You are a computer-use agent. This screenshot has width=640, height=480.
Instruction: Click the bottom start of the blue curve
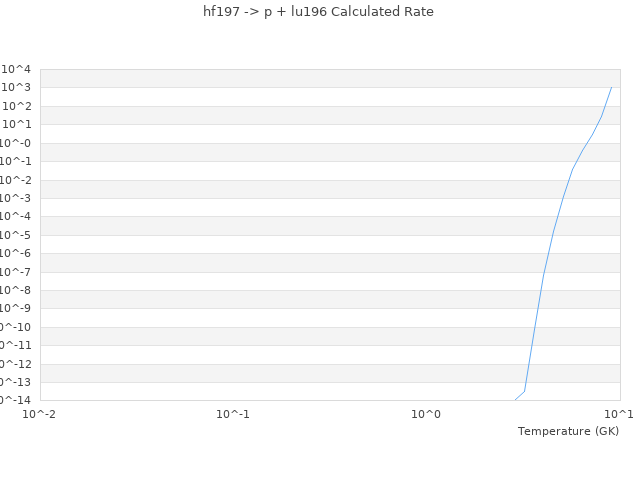tap(515, 400)
